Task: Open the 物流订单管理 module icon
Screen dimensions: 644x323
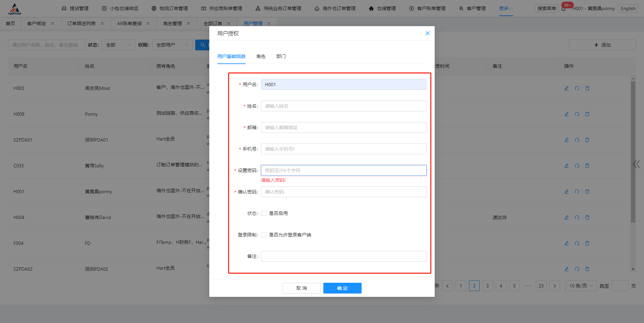Action: 154,8
